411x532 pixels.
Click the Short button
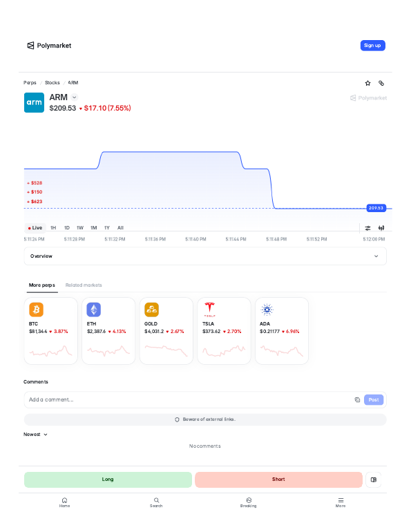tap(278, 479)
